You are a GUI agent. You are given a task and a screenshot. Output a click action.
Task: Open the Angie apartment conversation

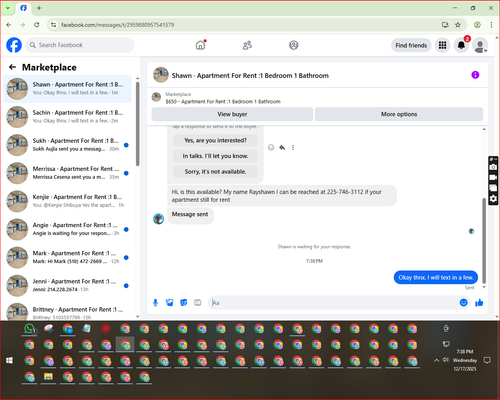point(68,229)
